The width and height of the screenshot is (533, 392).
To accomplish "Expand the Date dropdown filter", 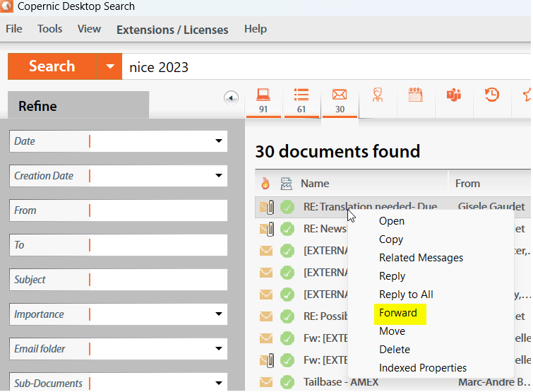I will (218, 141).
